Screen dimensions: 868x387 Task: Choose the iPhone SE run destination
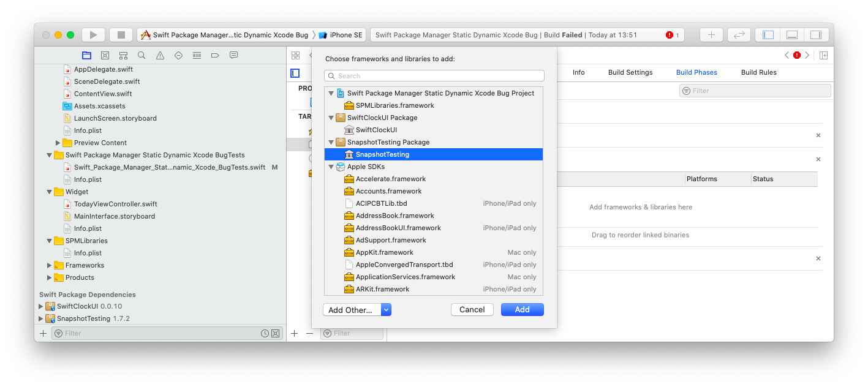click(341, 35)
